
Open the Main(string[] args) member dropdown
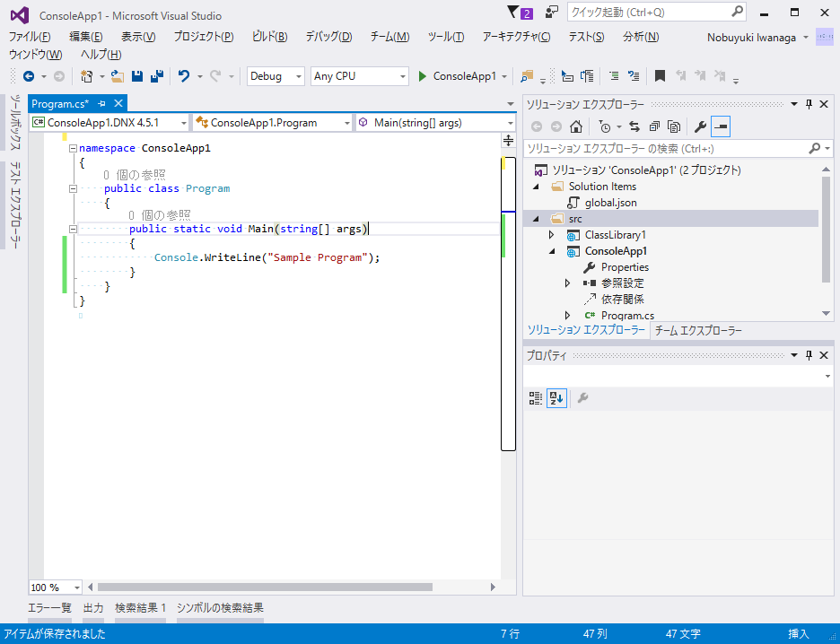[435, 123]
